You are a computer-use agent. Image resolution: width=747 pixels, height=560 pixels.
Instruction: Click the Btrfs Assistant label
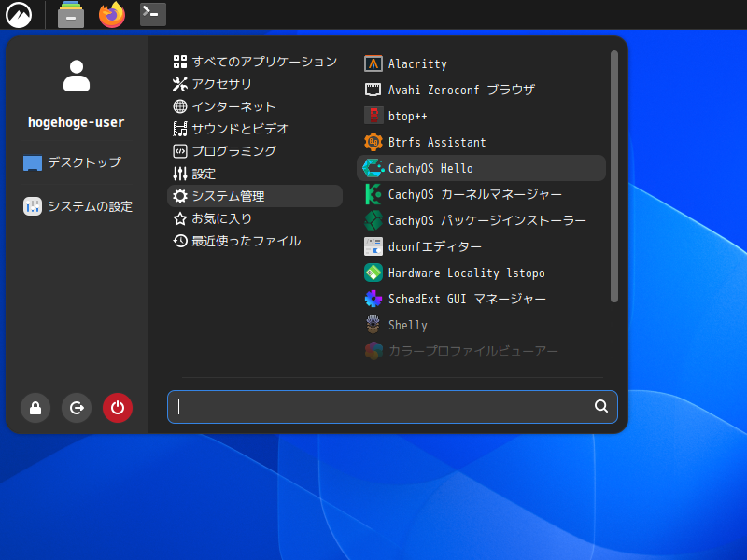click(x=437, y=143)
